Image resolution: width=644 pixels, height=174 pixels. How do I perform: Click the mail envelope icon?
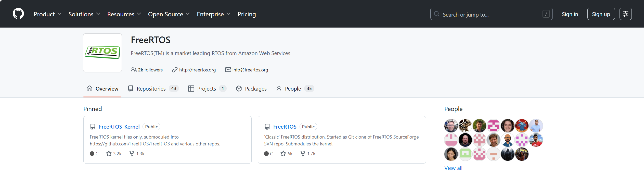tap(228, 70)
